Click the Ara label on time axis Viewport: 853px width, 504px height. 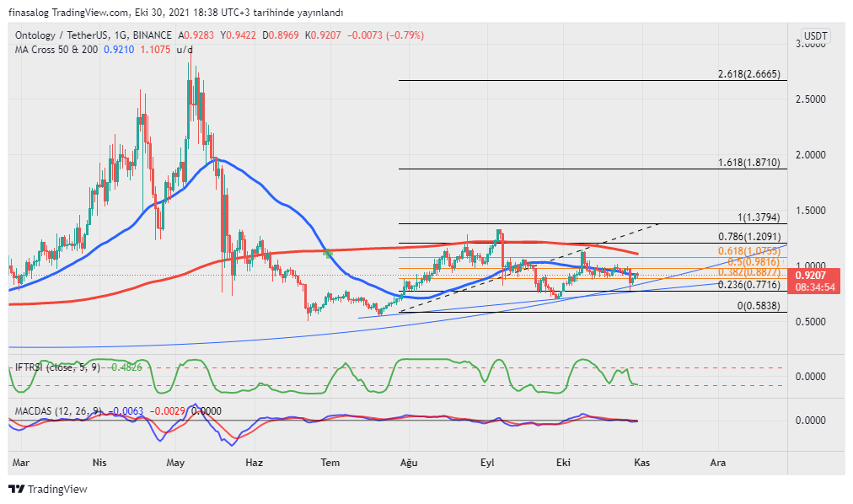(718, 463)
